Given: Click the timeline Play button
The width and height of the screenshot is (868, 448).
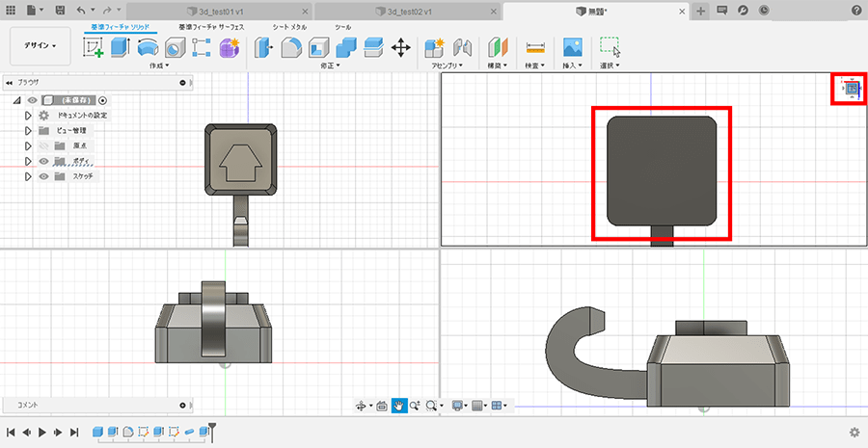Looking at the screenshot, I should (42, 433).
